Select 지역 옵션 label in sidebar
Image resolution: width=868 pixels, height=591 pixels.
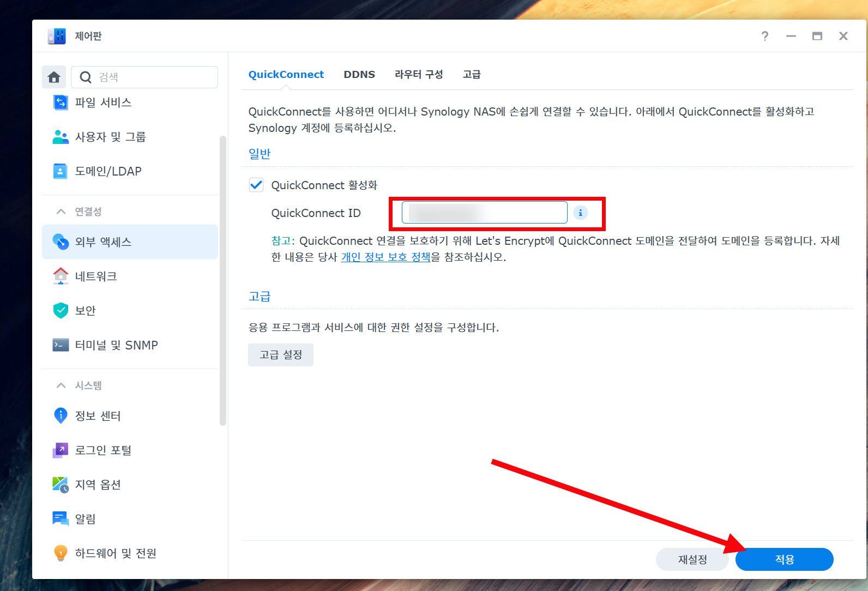(98, 485)
